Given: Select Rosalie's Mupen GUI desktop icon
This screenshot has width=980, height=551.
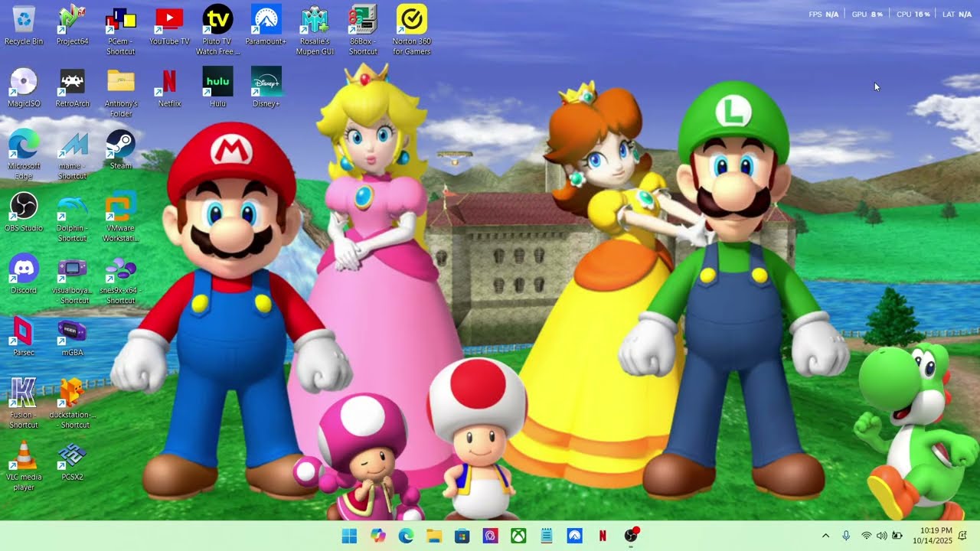Looking at the screenshot, I should click(315, 31).
